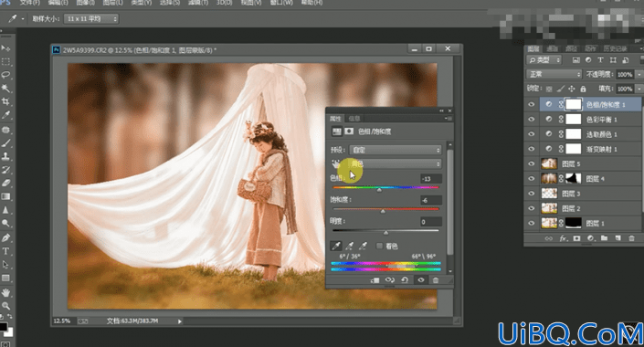644x347 pixels.
Task: Select the Zoom tool in the toolbox
Action: (x=5, y=306)
